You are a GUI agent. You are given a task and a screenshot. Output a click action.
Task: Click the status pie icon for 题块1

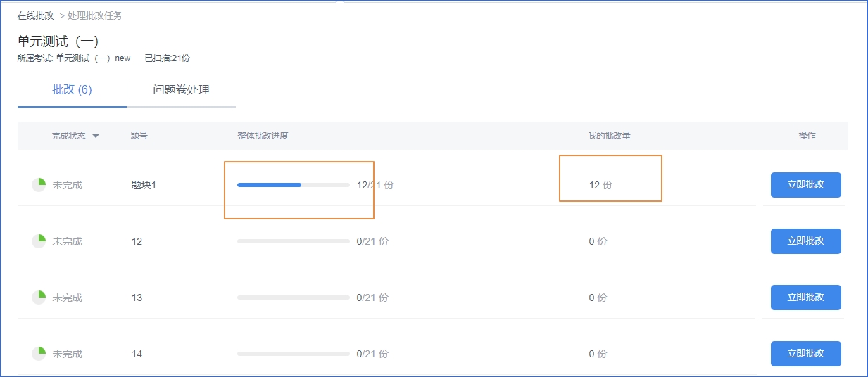pos(39,185)
